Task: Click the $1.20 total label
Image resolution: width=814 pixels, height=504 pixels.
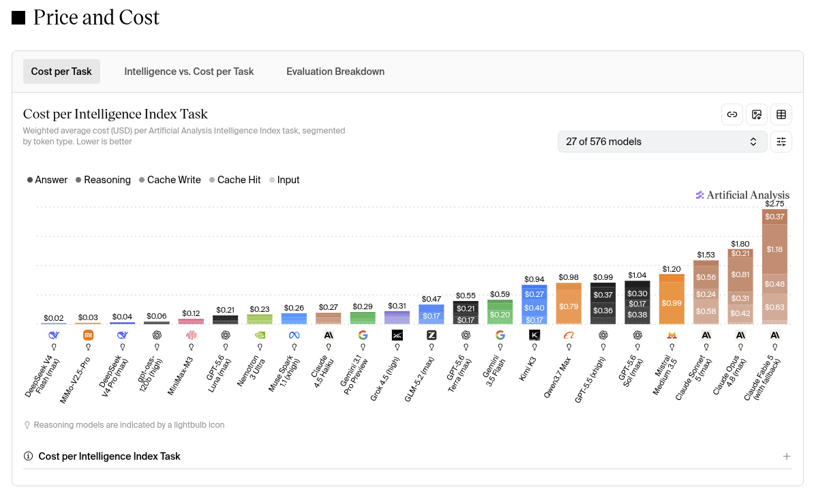Action: click(672, 269)
